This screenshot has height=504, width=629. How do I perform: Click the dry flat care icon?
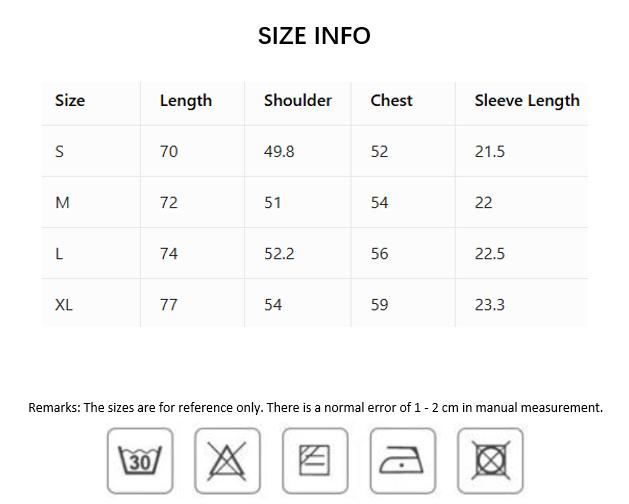click(315, 460)
